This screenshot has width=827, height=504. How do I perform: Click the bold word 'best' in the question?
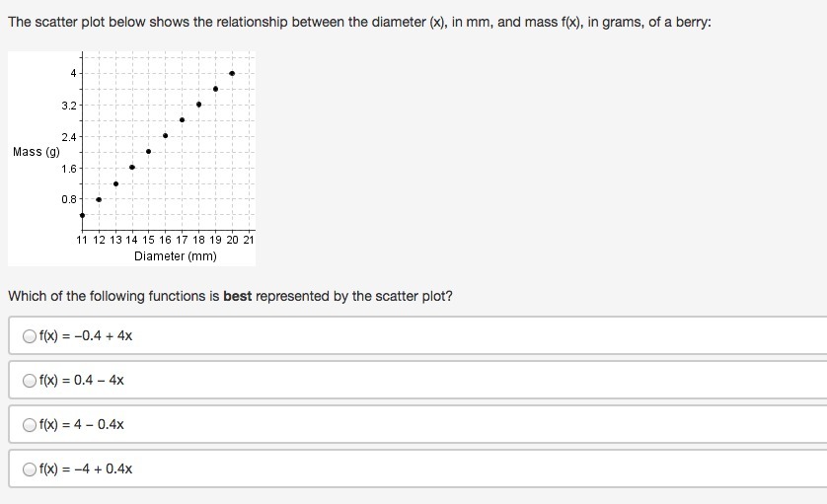click(238, 296)
